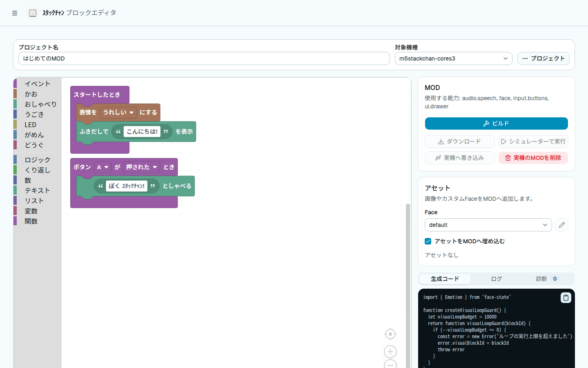The width and height of the screenshot is (588, 368).
Task: Open the どうぐ block category
Action: point(37,145)
